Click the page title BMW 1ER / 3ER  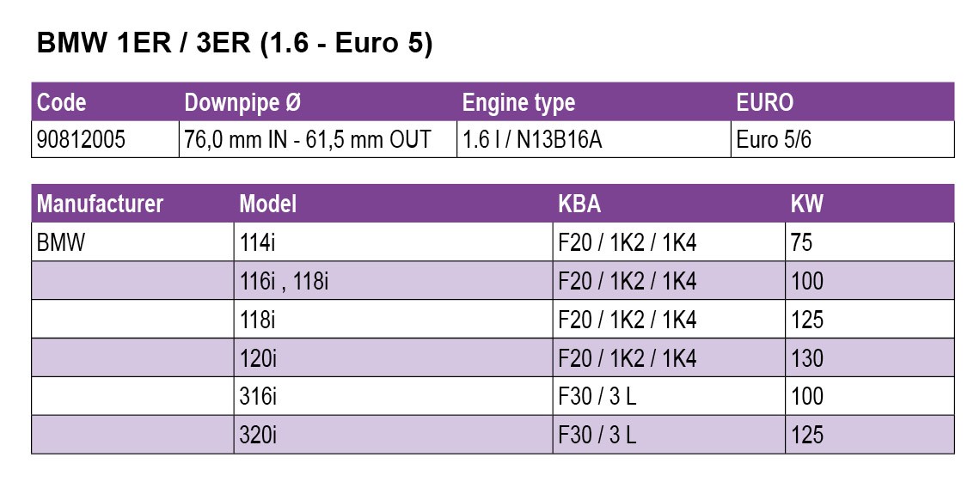tap(234, 43)
